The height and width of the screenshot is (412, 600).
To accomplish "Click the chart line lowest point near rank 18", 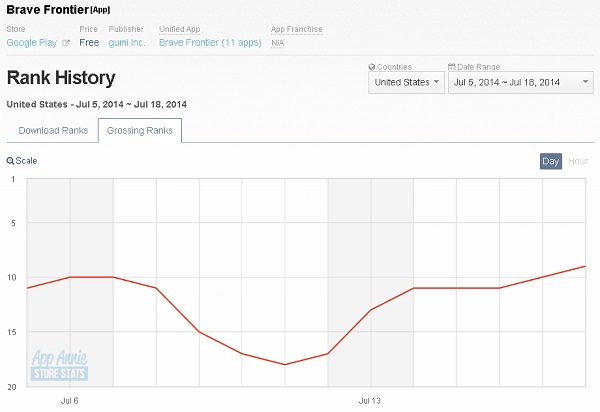I will [x=284, y=364].
